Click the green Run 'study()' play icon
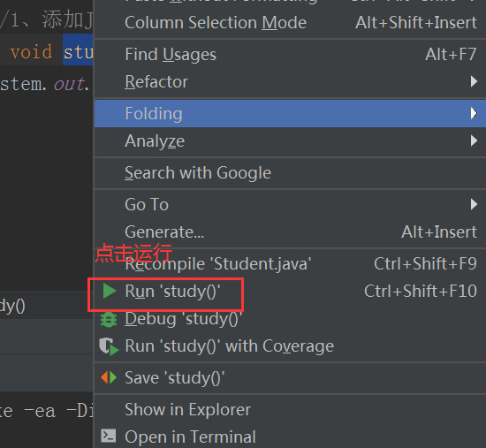486x448 pixels. pyautogui.click(x=109, y=291)
